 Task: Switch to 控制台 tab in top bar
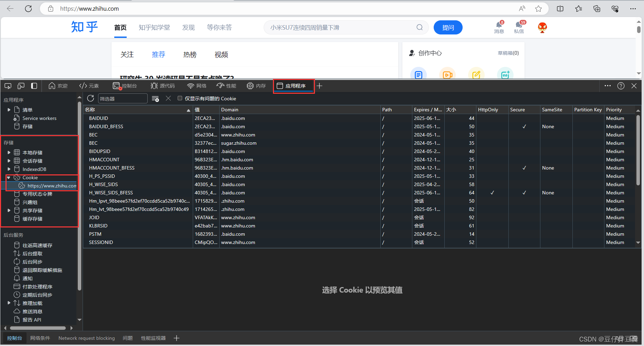[x=125, y=86]
